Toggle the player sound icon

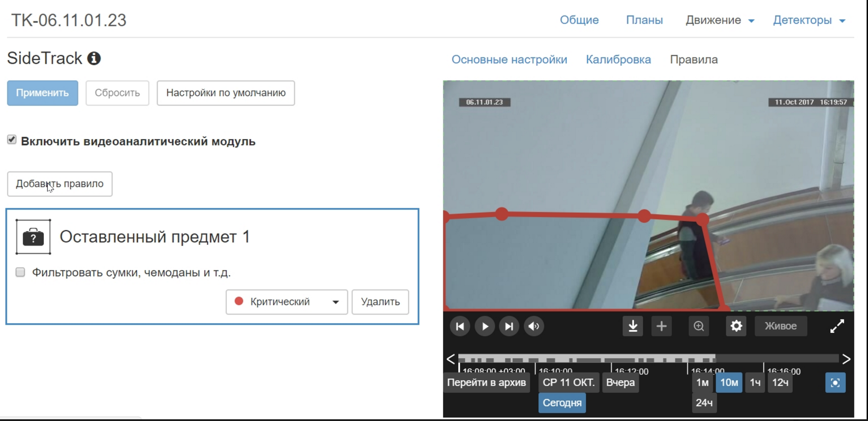click(534, 326)
